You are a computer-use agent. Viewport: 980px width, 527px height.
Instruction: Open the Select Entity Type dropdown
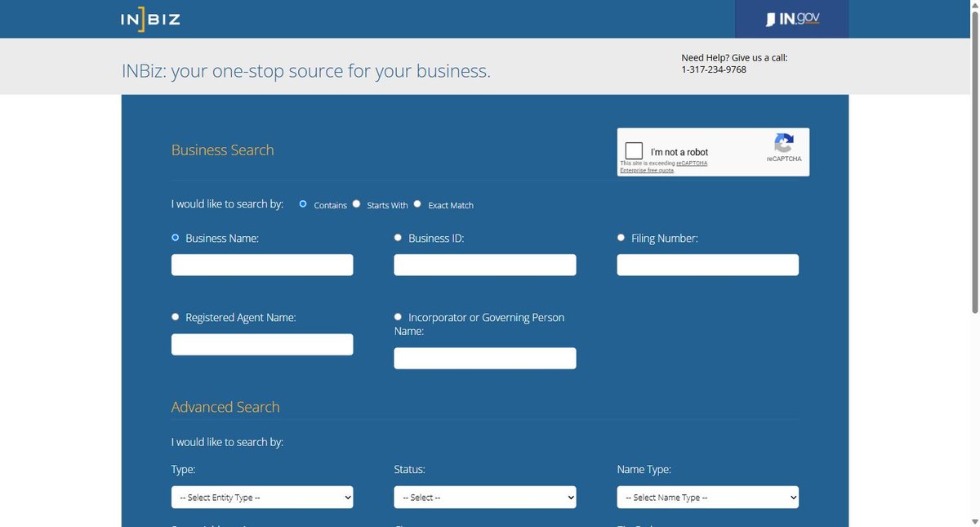click(x=262, y=498)
